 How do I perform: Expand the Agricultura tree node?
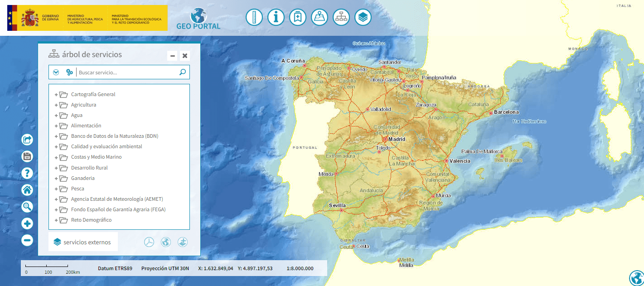pyautogui.click(x=56, y=105)
